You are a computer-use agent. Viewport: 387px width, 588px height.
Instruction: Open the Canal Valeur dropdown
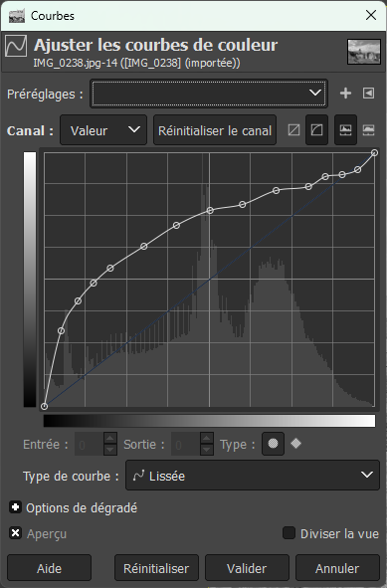(x=103, y=130)
